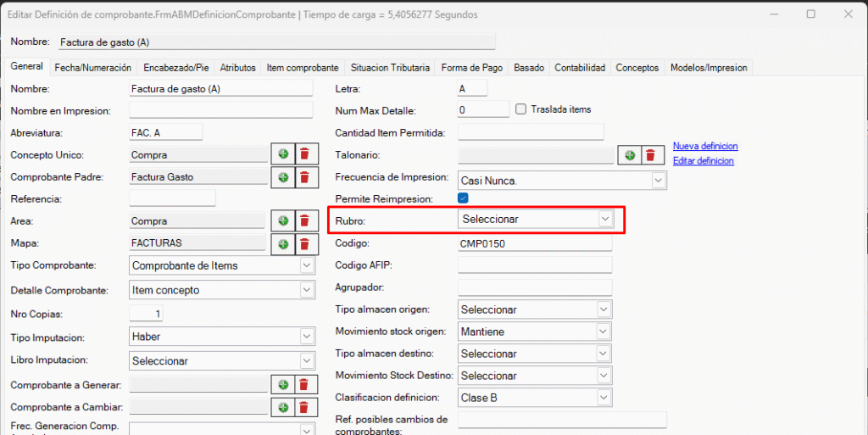Viewport: 868px width, 435px height.
Task: Switch to the Contabilidad tab
Action: [x=579, y=68]
